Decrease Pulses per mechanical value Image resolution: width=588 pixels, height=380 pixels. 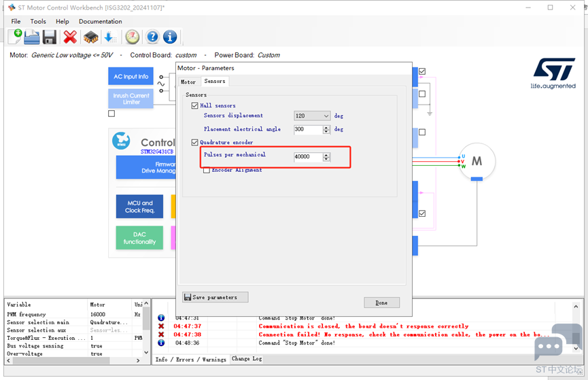[x=326, y=159]
